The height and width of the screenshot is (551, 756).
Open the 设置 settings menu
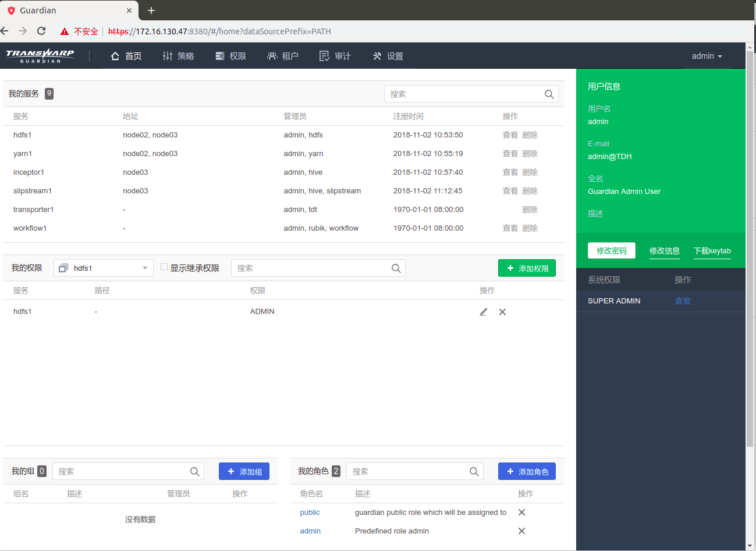[x=388, y=56]
